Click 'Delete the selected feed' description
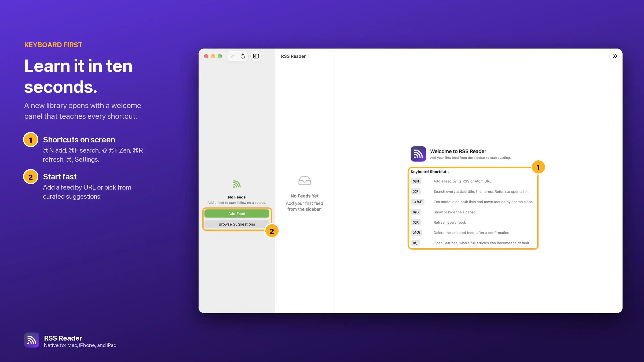Viewport: 644px width, 362px height. [472, 233]
